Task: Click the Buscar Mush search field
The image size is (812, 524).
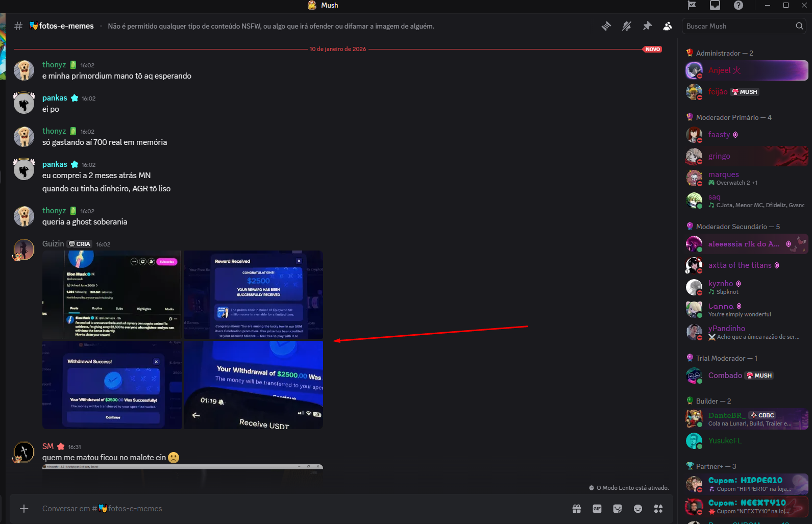Action: coord(744,26)
